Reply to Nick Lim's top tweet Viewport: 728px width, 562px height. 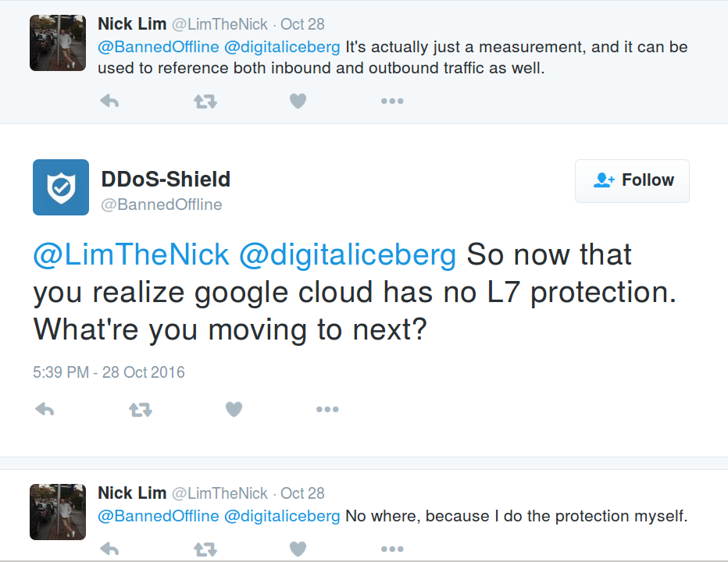tap(109, 101)
